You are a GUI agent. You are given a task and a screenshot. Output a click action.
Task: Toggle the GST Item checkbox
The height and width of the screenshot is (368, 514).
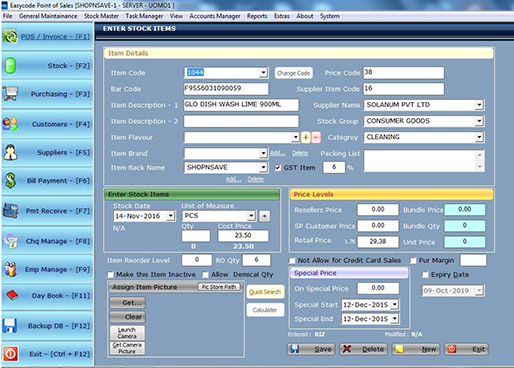(277, 168)
